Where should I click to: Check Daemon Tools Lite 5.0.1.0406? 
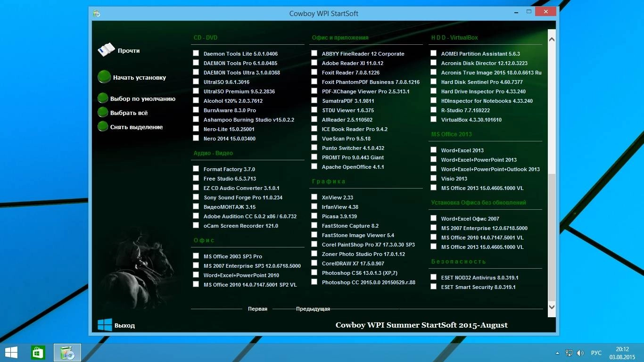(196, 53)
